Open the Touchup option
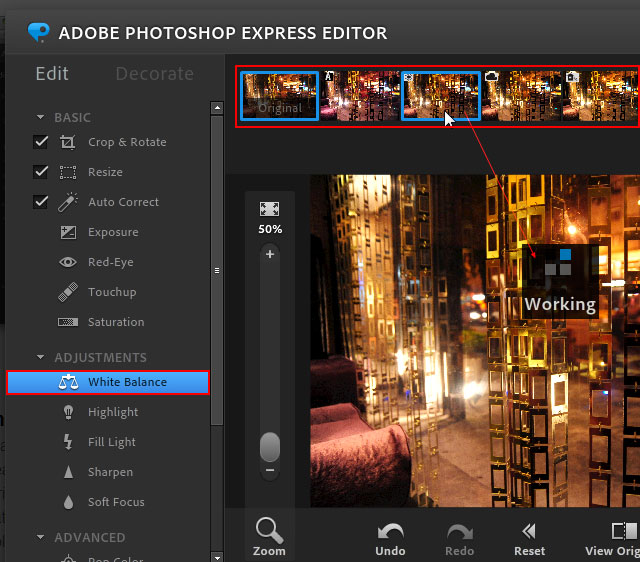640x562 pixels. click(x=112, y=292)
